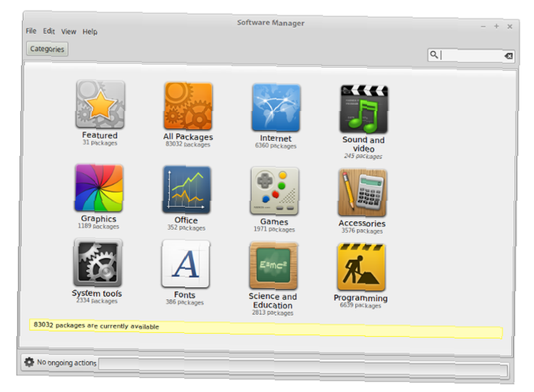The image size is (534, 392).
Task: Open the Featured category star icon
Action: click(100, 104)
